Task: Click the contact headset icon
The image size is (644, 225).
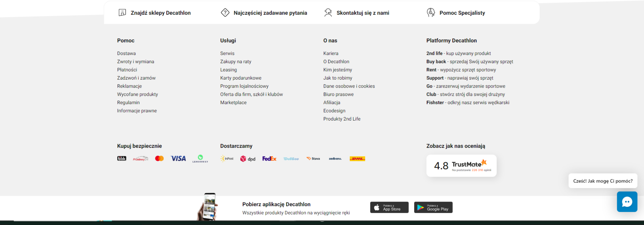Action: click(328, 13)
